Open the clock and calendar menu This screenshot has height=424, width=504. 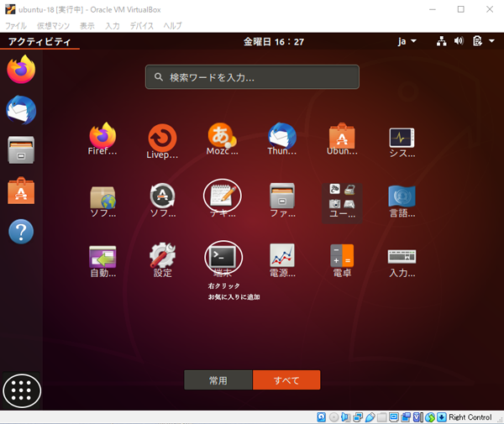274,42
